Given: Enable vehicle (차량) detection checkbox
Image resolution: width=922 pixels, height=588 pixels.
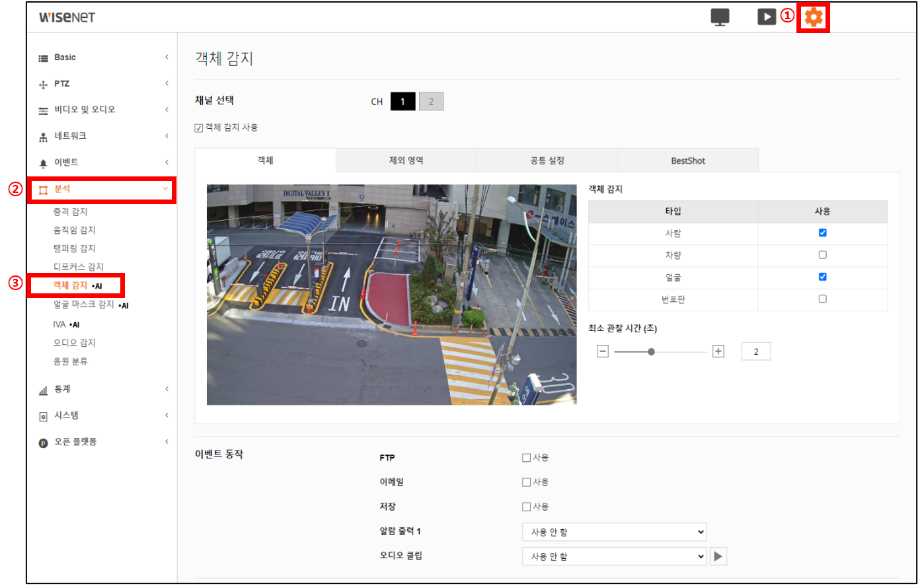Looking at the screenshot, I should click(x=822, y=255).
